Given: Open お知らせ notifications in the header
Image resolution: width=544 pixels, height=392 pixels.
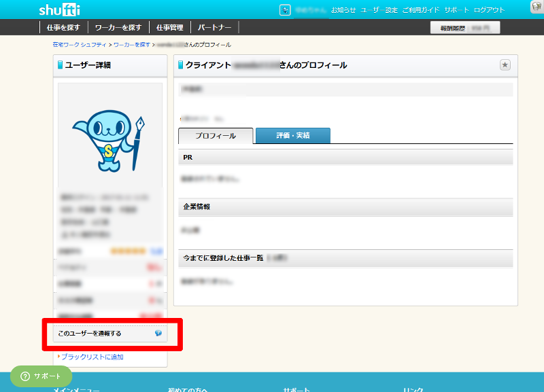Looking at the screenshot, I should pos(343,10).
